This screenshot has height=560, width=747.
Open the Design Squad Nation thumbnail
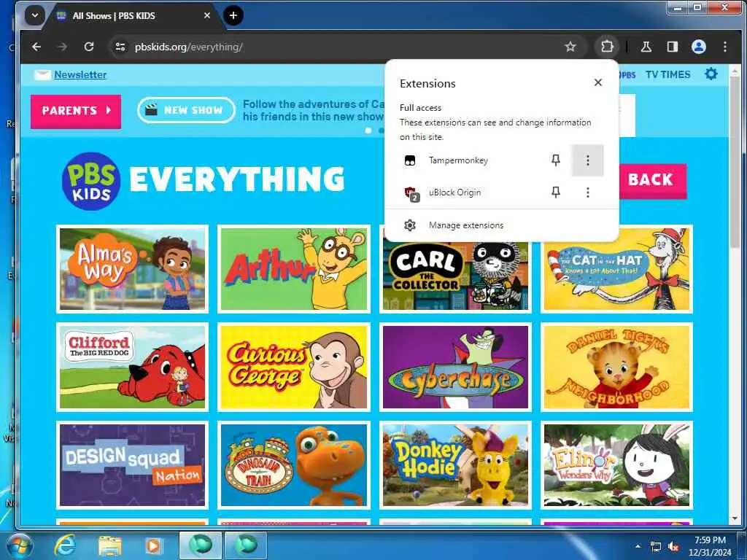(133, 465)
